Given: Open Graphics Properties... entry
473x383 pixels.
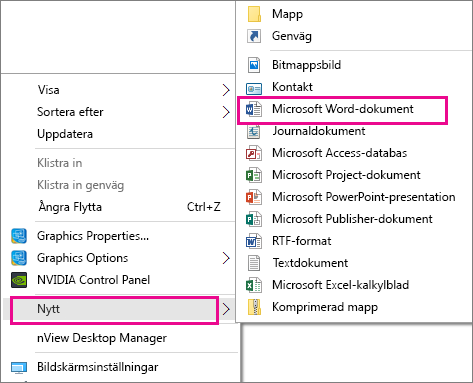Looking at the screenshot, I should pyautogui.click(x=119, y=236).
